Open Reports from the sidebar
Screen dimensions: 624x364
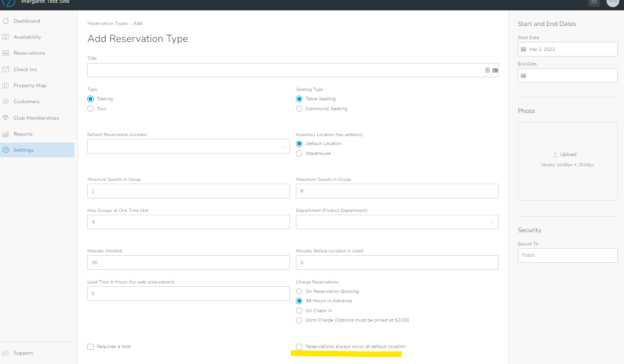point(24,134)
